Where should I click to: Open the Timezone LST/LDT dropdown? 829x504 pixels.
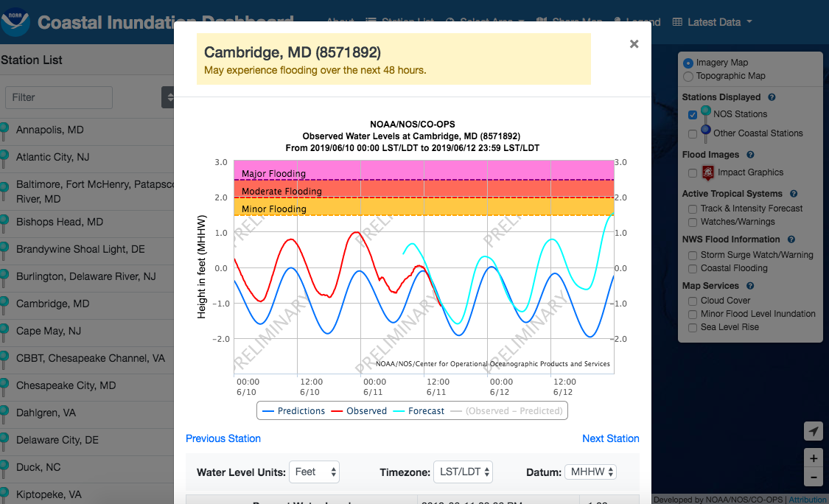pyautogui.click(x=463, y=472)
